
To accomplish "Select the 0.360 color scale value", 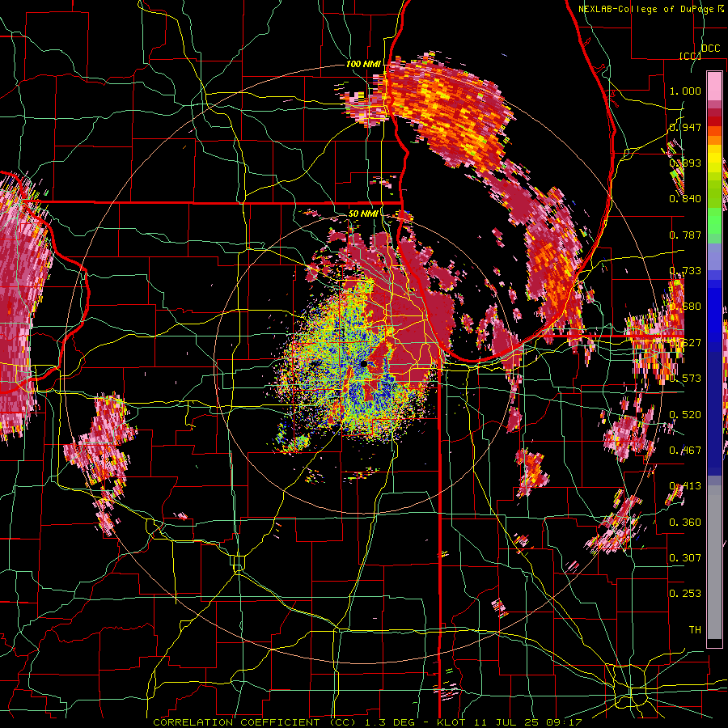I will pyautogui.click(x=685, y=522).
